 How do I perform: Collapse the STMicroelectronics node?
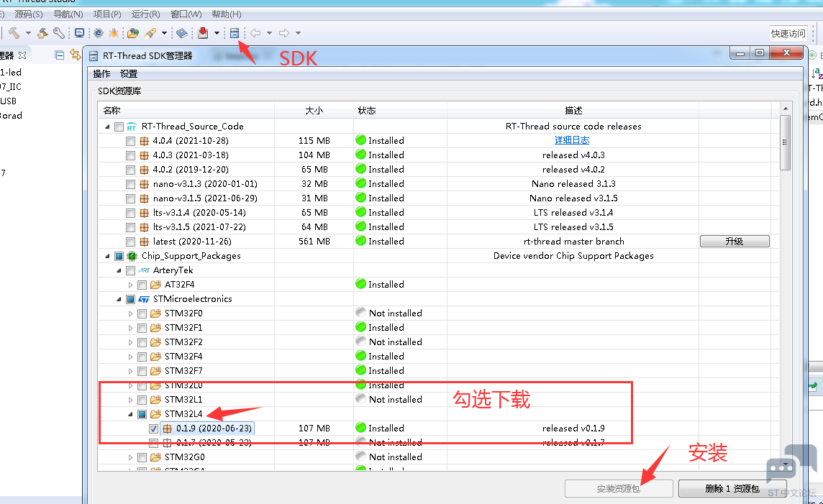(x=119, y=300)
